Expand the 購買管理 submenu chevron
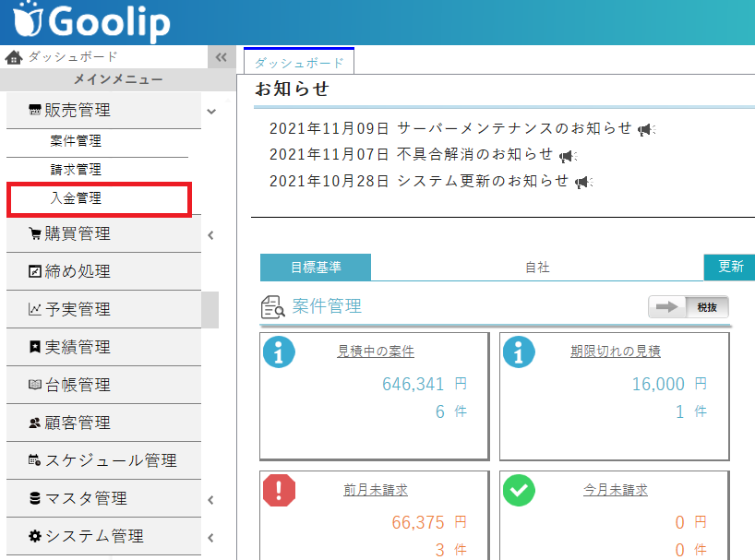This screenshot has width=755, height=560. coord(210,235)
